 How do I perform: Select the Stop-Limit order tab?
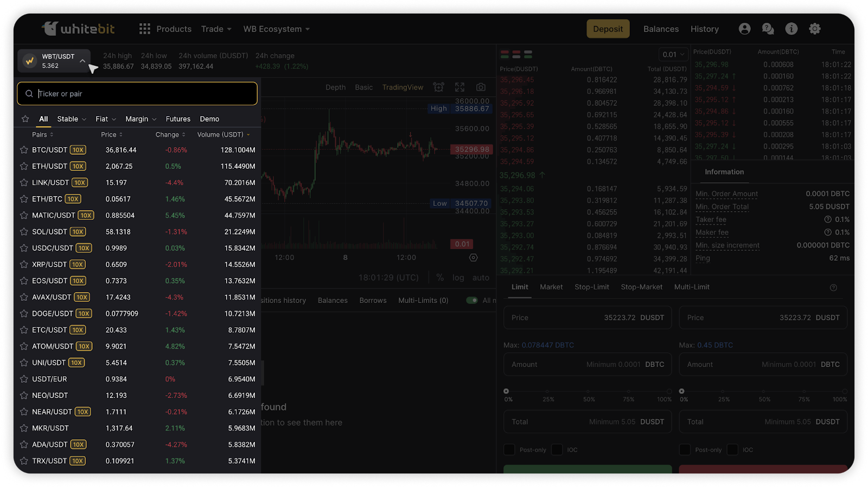click(591, 287)
